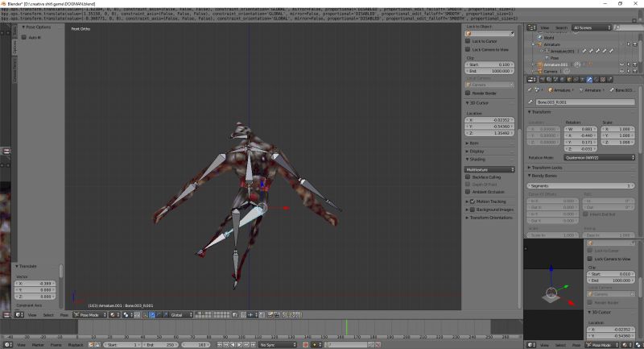Enable the Lock to Cursor checkbox
Viewport: 644px width, 349px height.
click(x=469, y=42)
